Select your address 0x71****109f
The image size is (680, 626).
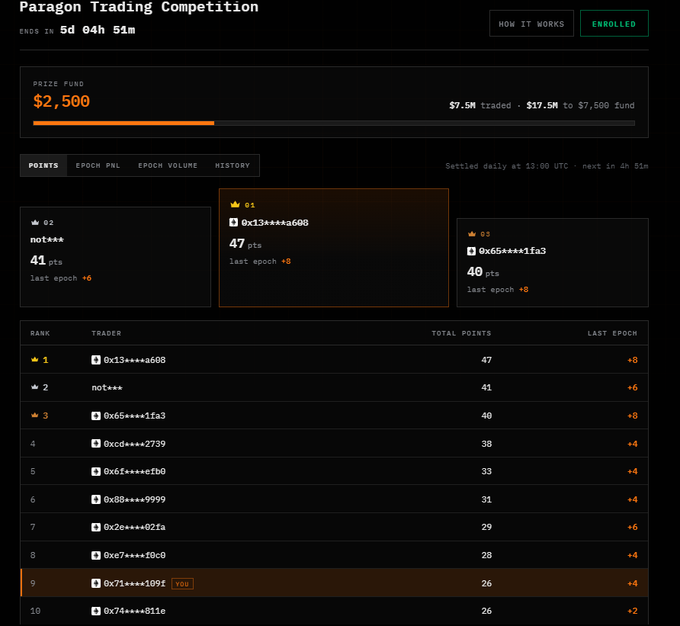point(134,583)
